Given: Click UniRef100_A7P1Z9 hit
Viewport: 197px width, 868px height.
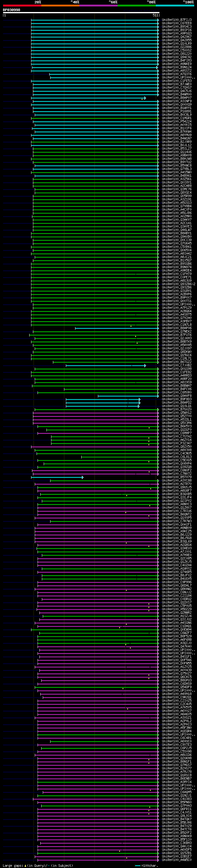Looking at the screenshot, I should (177, 308).
